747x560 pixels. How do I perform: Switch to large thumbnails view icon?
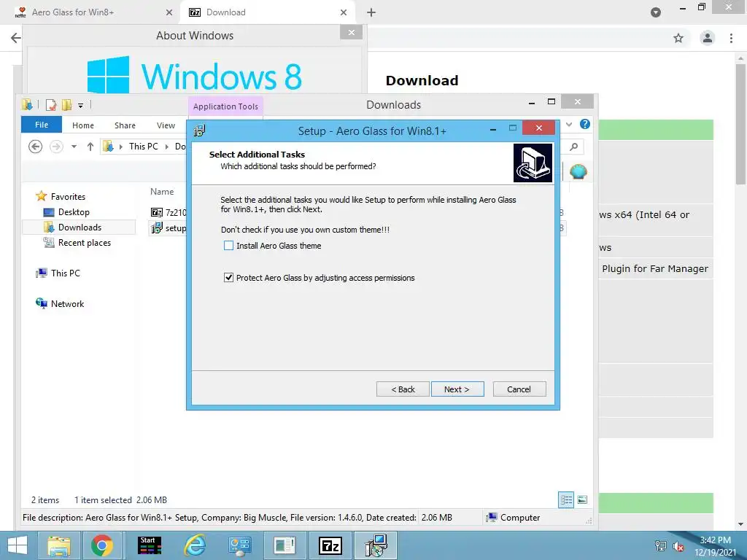(x=582, y=499)
